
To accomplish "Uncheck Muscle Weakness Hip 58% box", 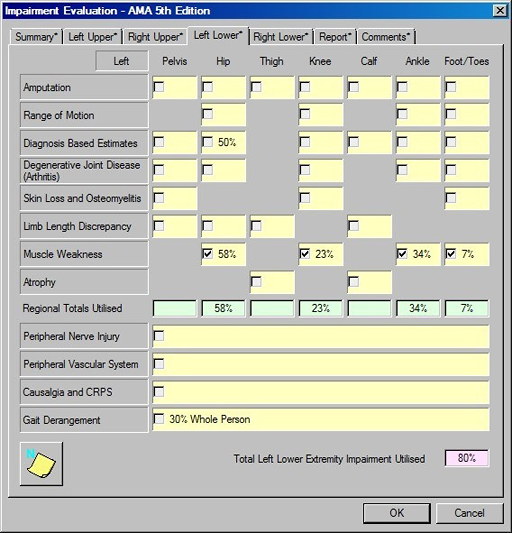I will [208, 254].
